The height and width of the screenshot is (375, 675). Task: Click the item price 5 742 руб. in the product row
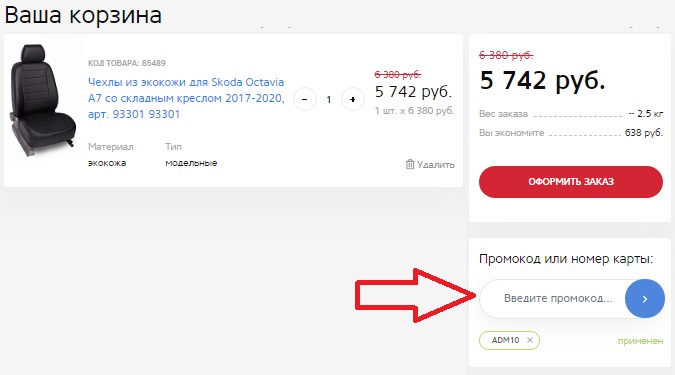413,92
